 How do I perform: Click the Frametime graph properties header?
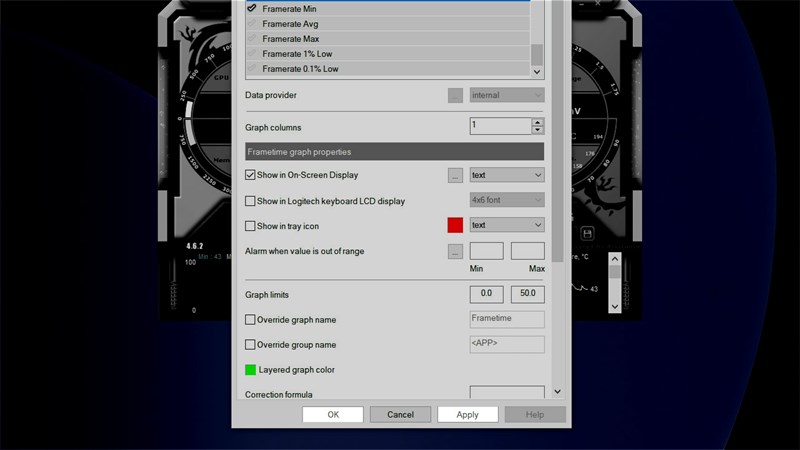[394, 152]
